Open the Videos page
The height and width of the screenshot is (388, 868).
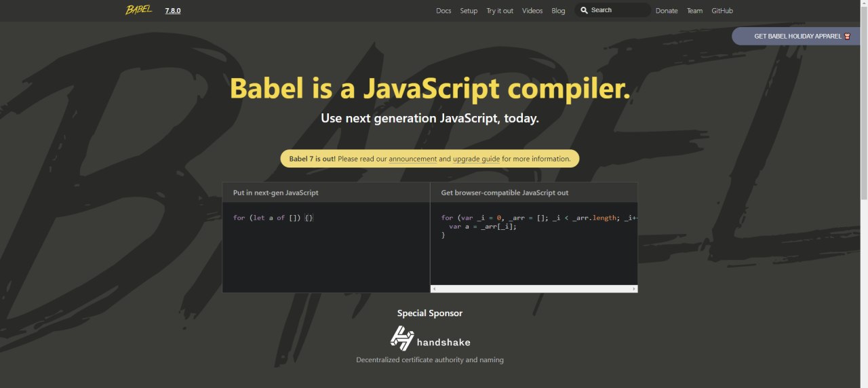[532, 11]
